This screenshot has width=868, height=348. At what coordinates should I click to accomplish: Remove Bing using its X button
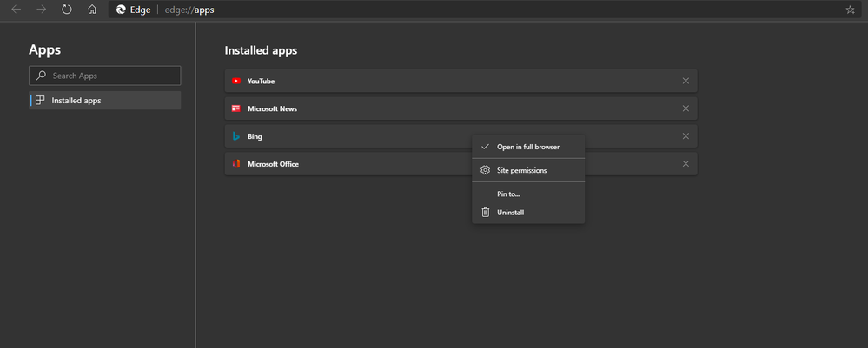point(686,136)
